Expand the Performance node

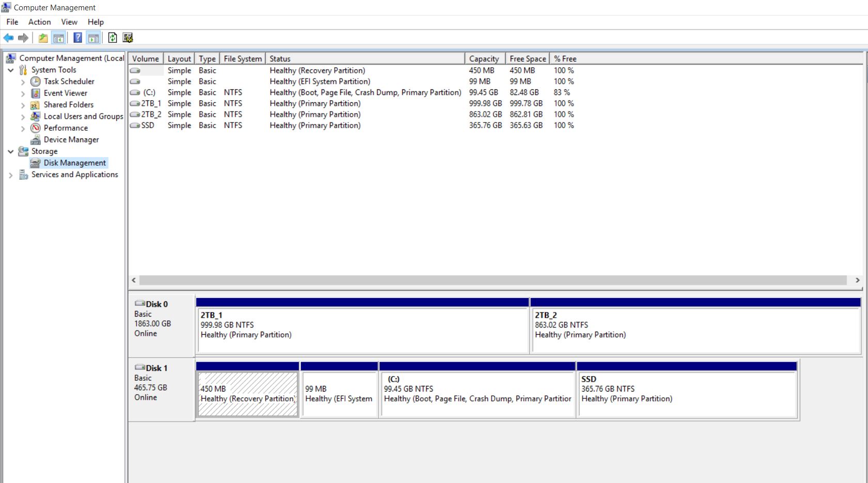23,128
